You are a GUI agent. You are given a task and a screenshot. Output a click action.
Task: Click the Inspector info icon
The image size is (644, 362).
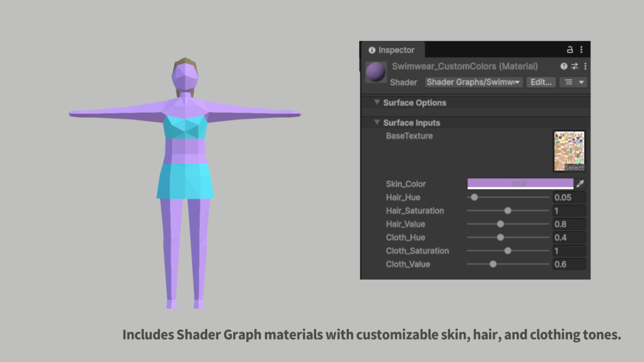click(372, 49)
